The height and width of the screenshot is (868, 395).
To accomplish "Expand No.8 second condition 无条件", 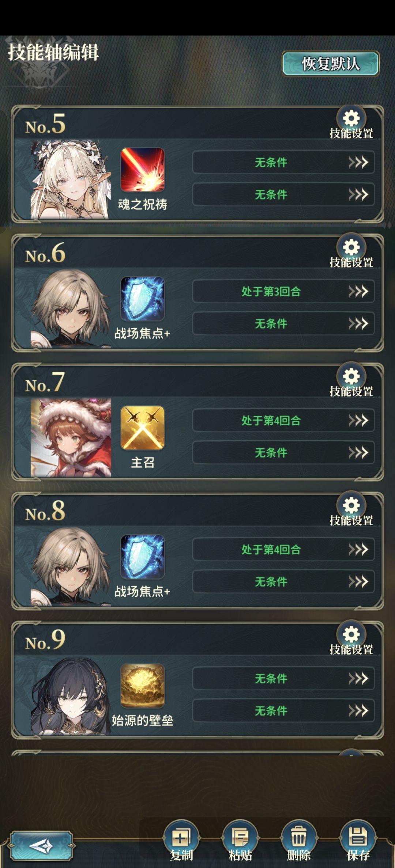I will tap(283, 581).
